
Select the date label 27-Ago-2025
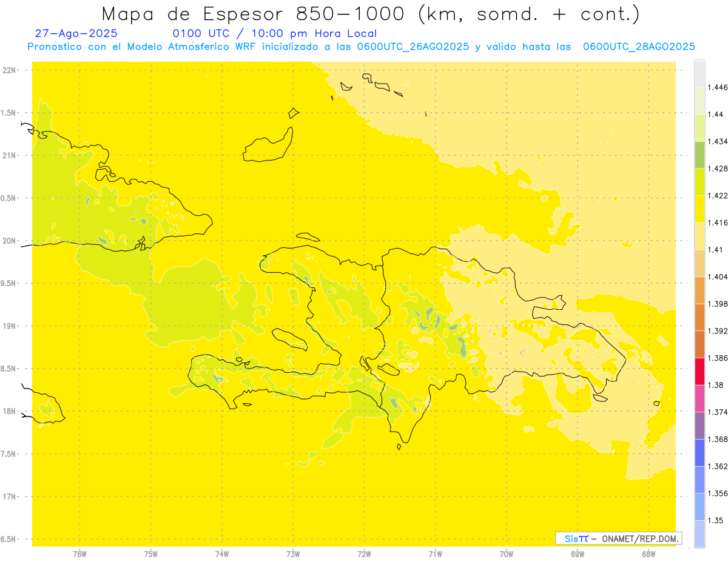76,33
